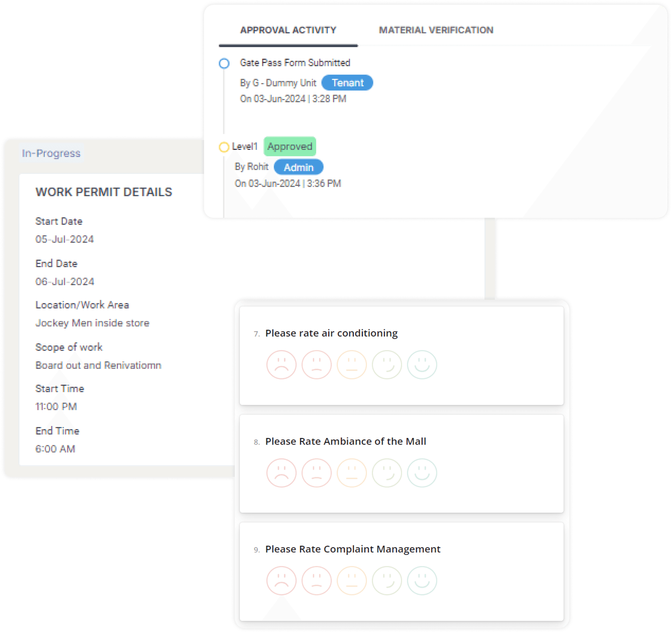672x633 pixels.
Task: Click the In-Progress status tag
Action: [x=51, y=153]
